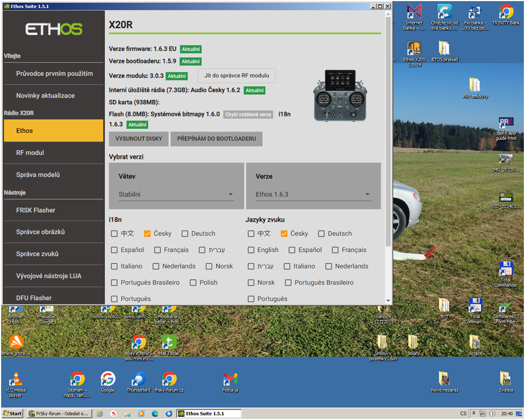Open Total Commander desktop shortcut
Image resolution: width=525 pixels, height=420 pixels.
(506, 270)
